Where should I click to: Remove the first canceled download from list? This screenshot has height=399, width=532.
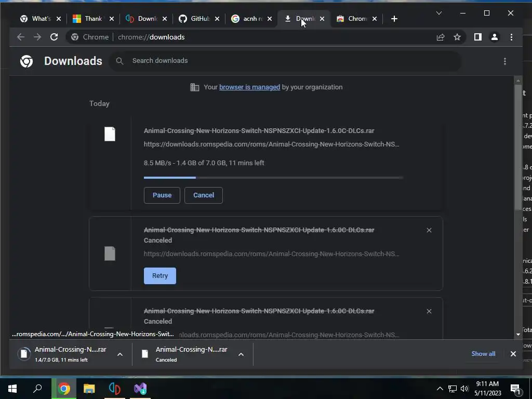coord(429,230)
